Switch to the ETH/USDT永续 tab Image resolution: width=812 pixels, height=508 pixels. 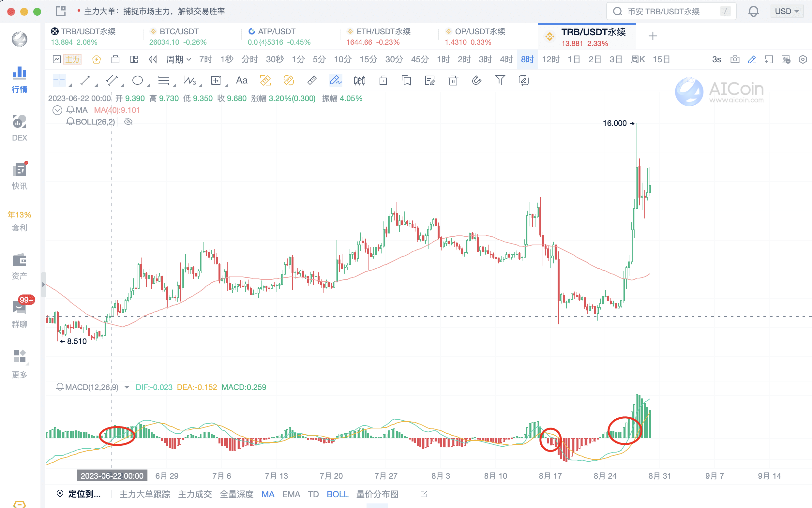[389, 36]
